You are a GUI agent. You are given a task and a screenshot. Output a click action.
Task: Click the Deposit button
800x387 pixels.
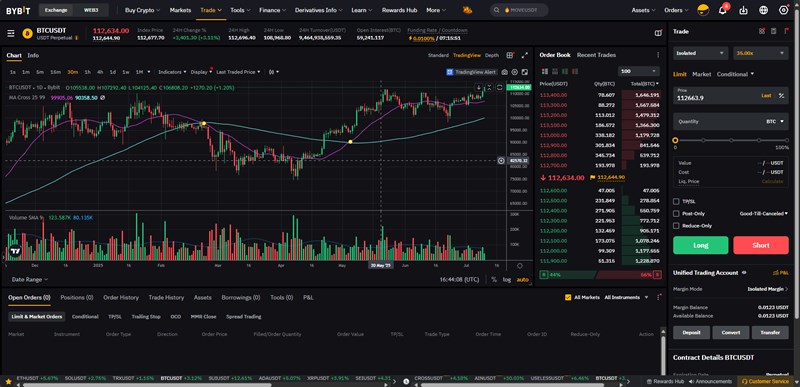coord(691,332)
